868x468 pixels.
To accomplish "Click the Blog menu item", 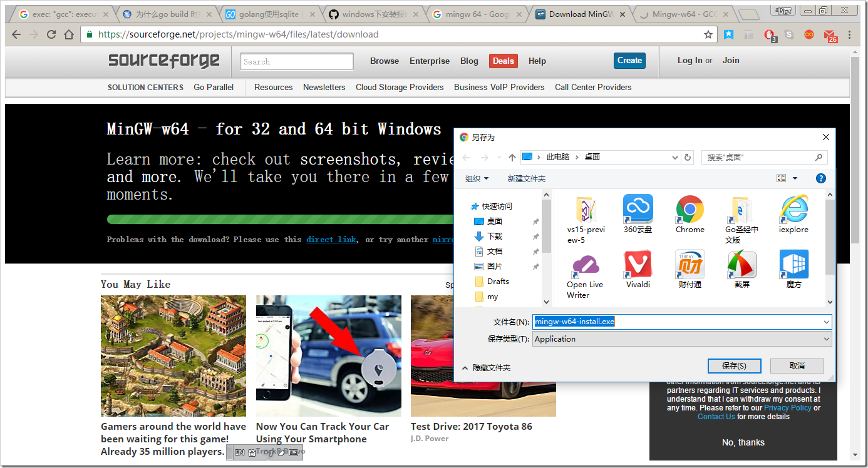I will click(x=469, y=61).
